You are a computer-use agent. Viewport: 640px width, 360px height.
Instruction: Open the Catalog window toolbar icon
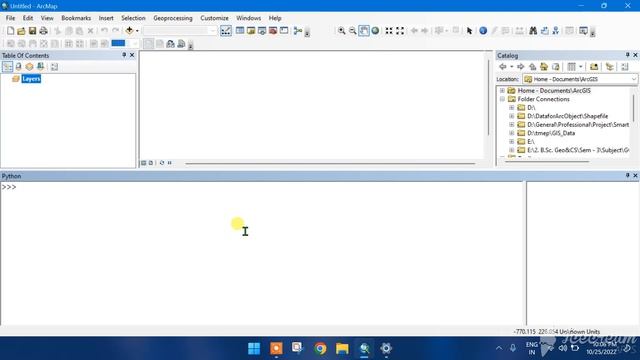pos(251,31)
